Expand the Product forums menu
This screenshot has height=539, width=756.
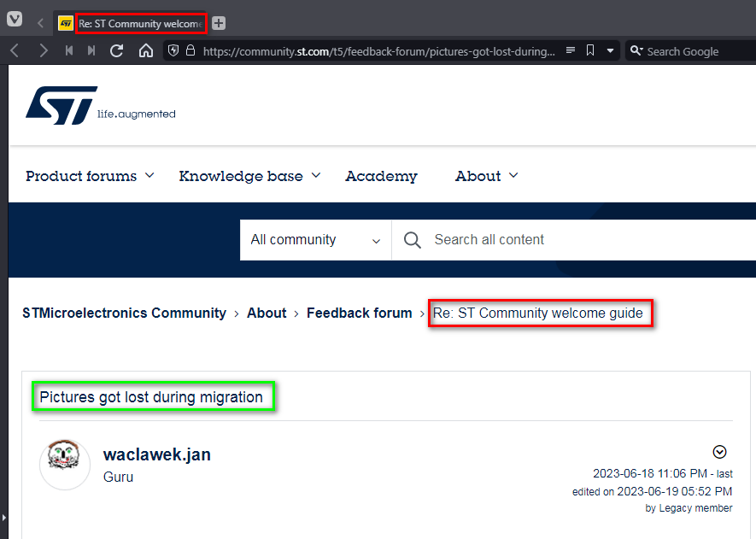coord(90,176)
